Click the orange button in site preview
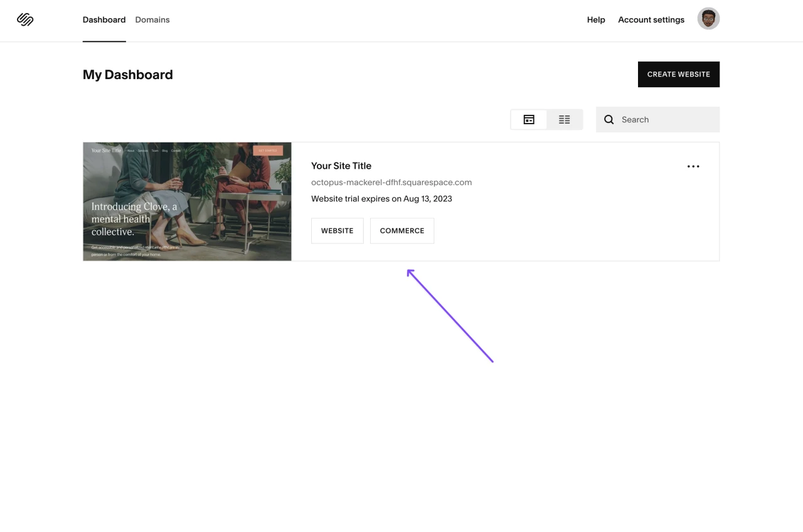The height and width of the screenshot is (532, 803). (268, 151)
